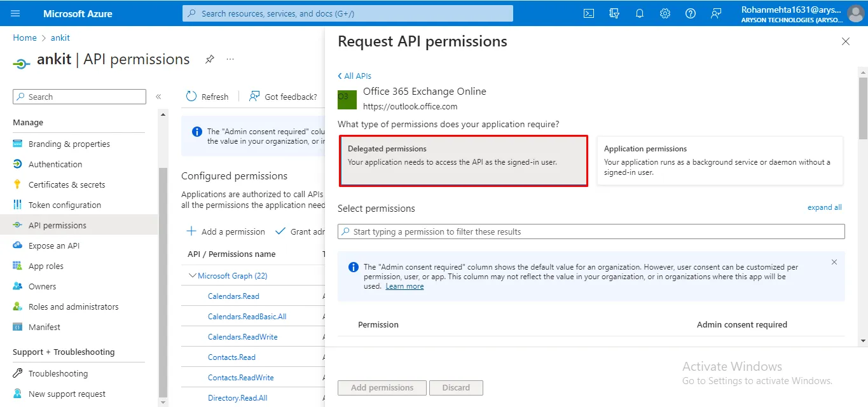The image size is (868, 407).
Task: Click the App roles icon
Action: (18, 266)
